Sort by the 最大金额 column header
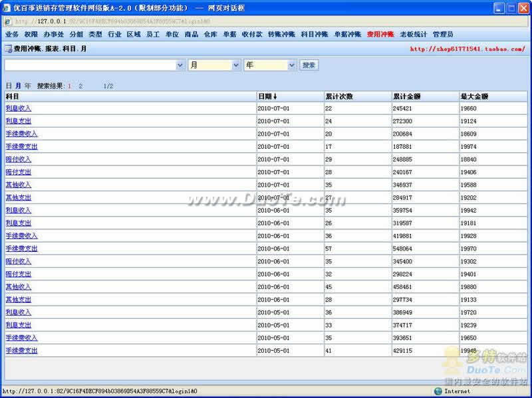This screenshot has height=398, width=532. click(x=474, y=96)
